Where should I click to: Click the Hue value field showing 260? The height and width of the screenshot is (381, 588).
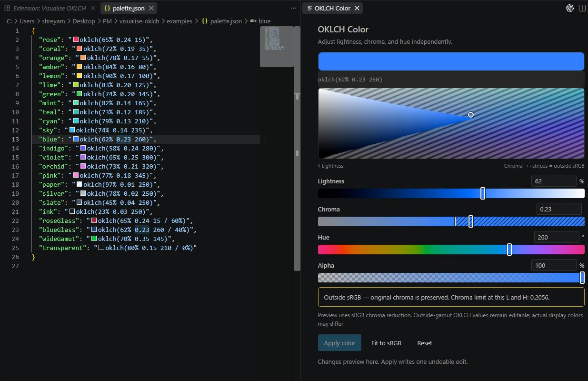point(557,237)
